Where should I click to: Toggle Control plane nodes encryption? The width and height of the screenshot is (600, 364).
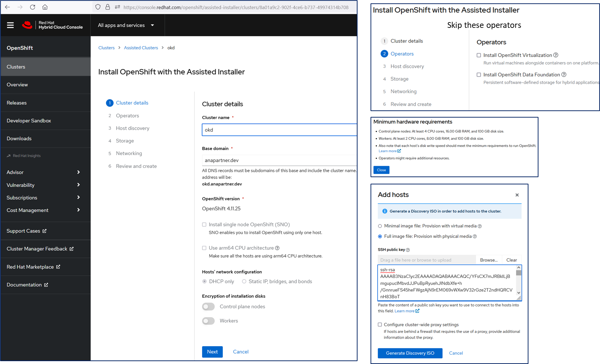[x=208, y=306]
